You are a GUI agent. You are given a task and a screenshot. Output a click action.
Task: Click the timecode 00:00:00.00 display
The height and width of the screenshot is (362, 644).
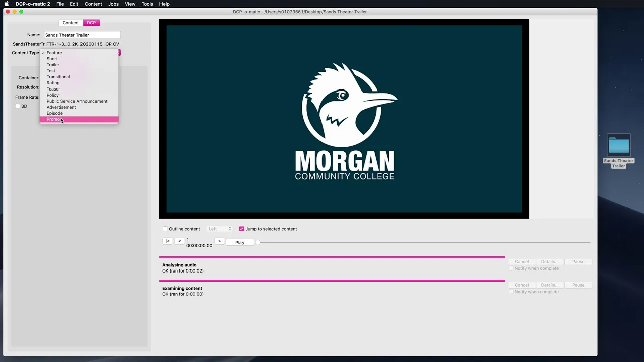click(x=199, y=246)
